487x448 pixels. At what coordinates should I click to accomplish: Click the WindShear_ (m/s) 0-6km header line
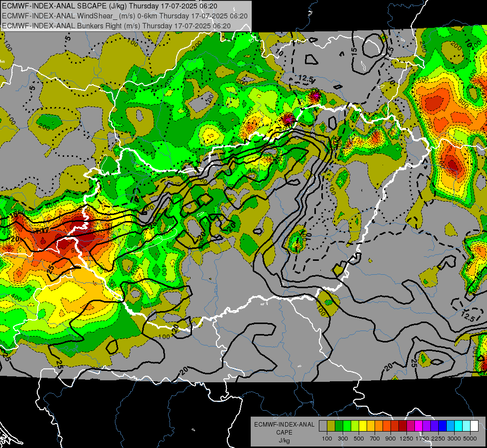click(x=124, y=16)
